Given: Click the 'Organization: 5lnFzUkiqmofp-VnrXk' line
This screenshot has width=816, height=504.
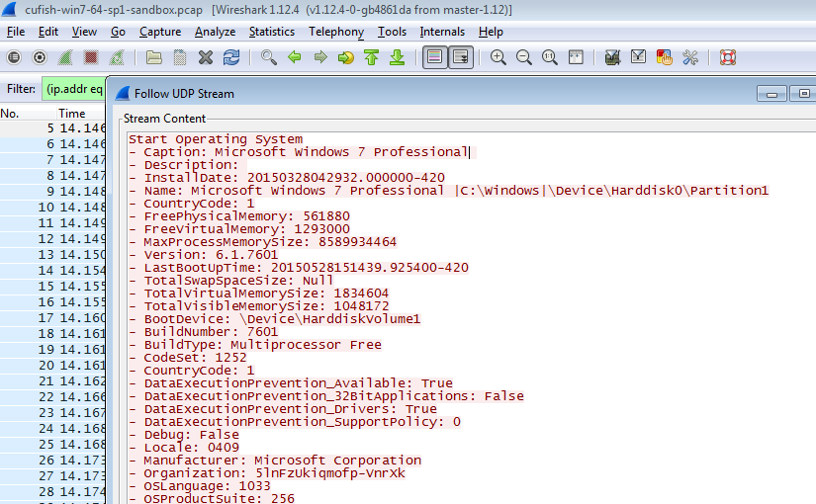Looking at the screenshot, I should [x=267, y=472].
